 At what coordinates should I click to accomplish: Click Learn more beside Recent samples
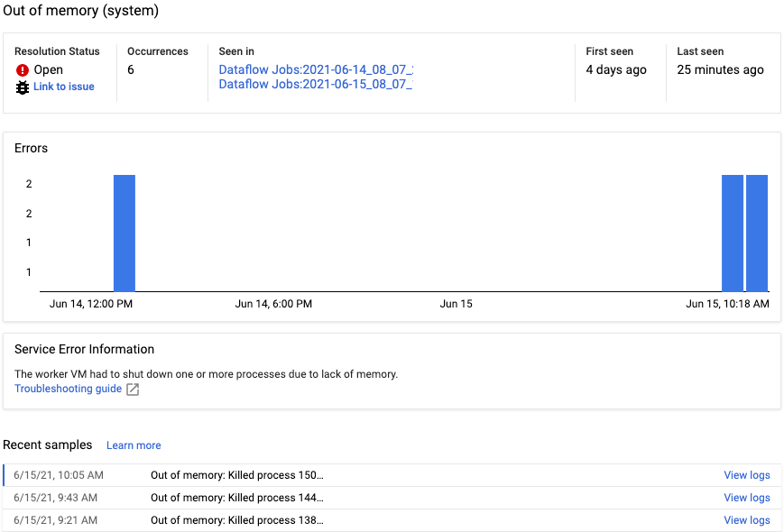coord(133,445)
